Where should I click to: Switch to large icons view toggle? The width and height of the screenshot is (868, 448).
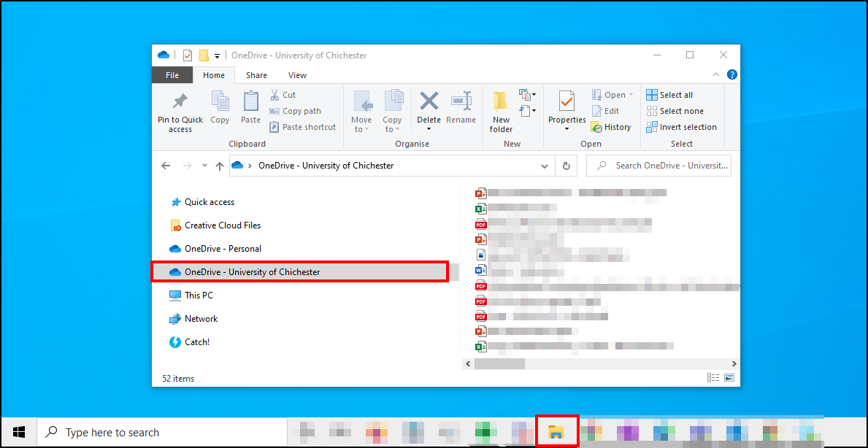[729, 378]
